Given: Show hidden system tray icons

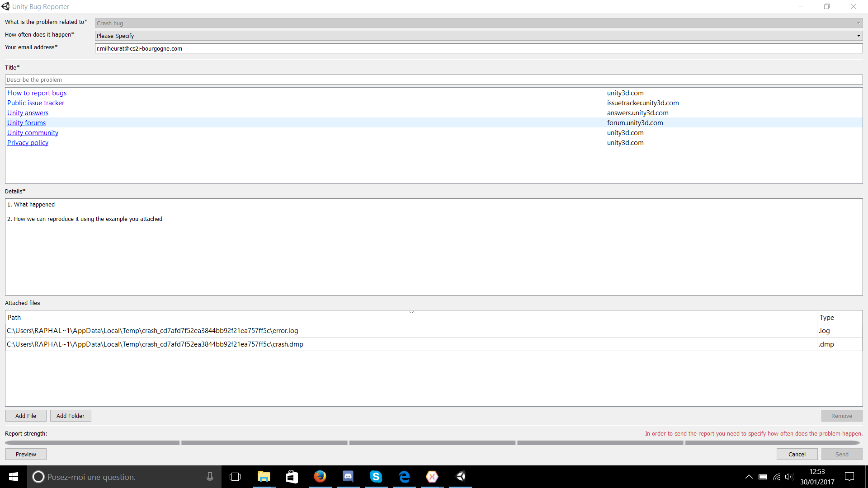Looking at the screenshot, I should tap(749, 477).
